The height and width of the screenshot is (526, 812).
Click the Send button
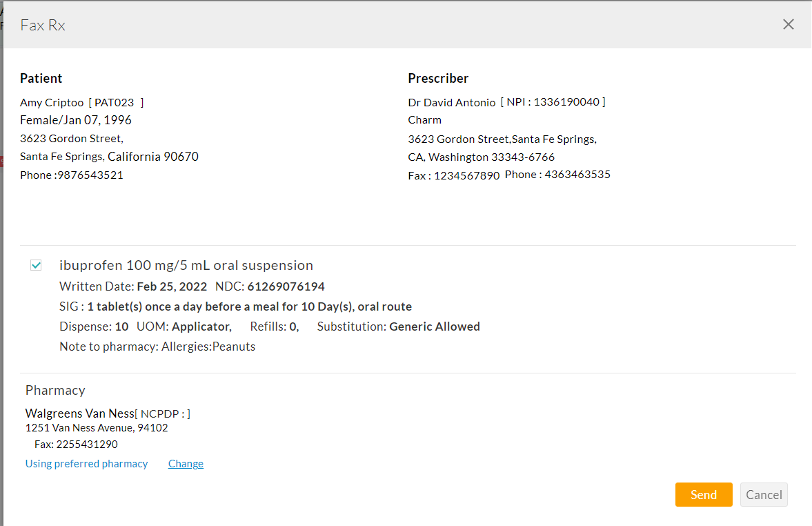[703, 494]
